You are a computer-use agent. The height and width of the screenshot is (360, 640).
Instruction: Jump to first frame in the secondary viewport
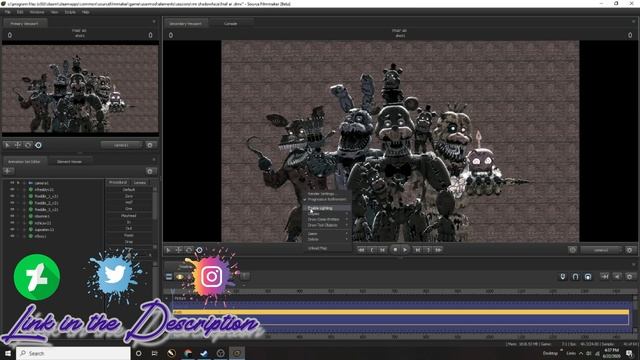coord(361,250)
